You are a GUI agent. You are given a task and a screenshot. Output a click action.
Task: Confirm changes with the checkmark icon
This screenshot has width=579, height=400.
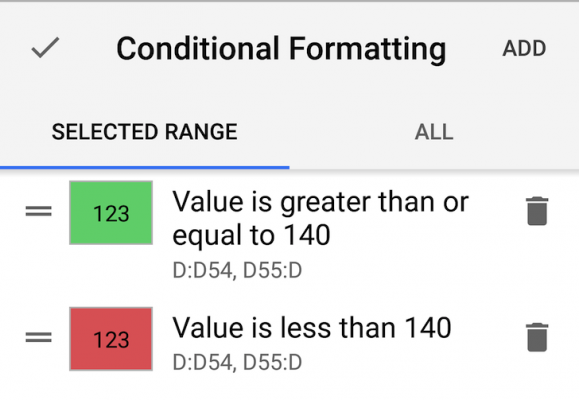[x=45, y=48]
